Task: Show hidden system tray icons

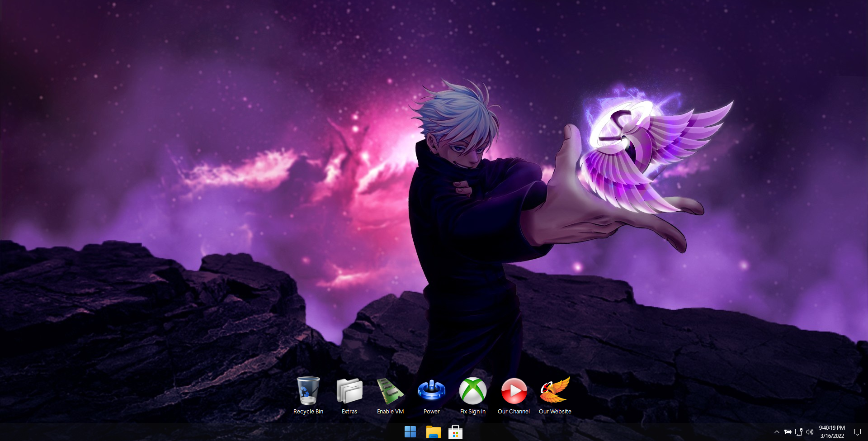Action: pos(777,432)
